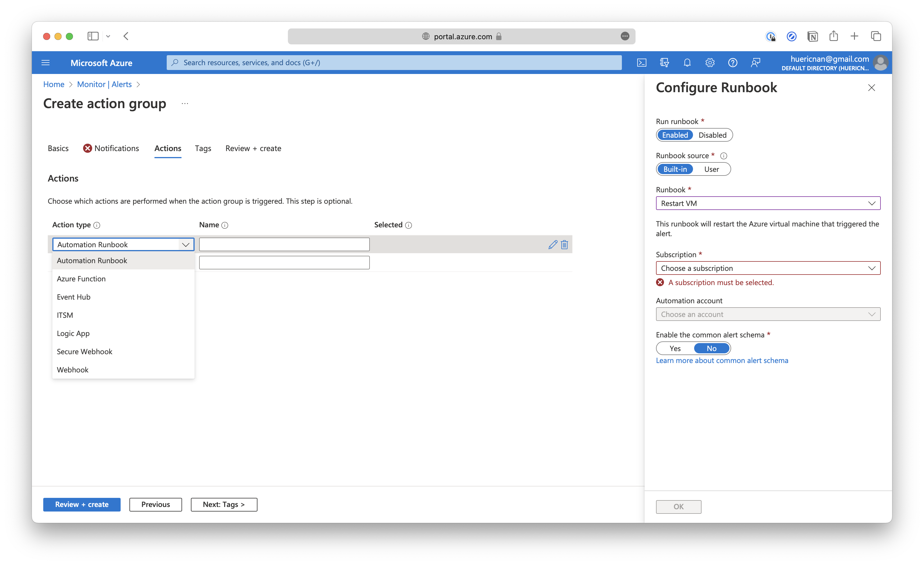Image resolution: width=924 pixels, height=565 pixels.
Task: Click the first action Name field
Action: (284, 244)
